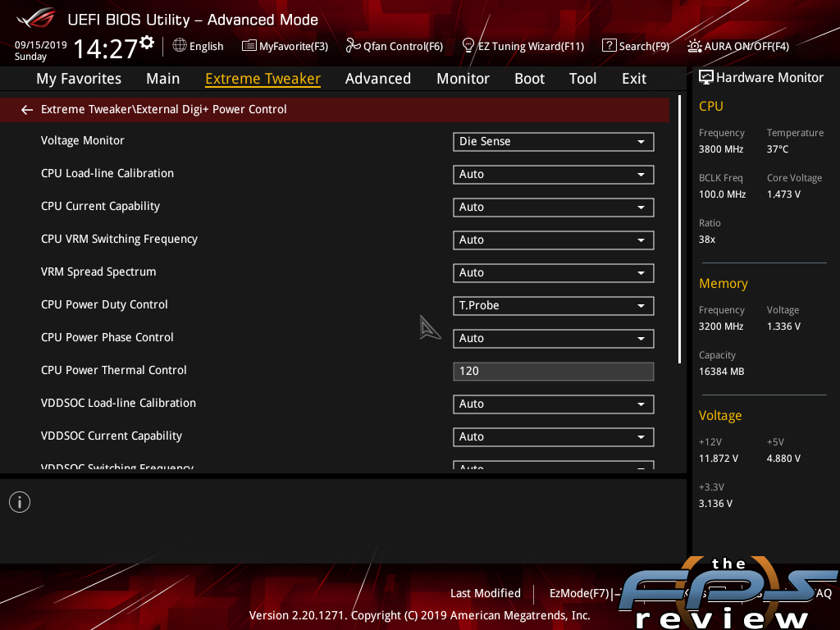Screen dimensions: 840x630
Task: Click the Core Voltage value 1.473 V
Action: (x=783, y=194)
